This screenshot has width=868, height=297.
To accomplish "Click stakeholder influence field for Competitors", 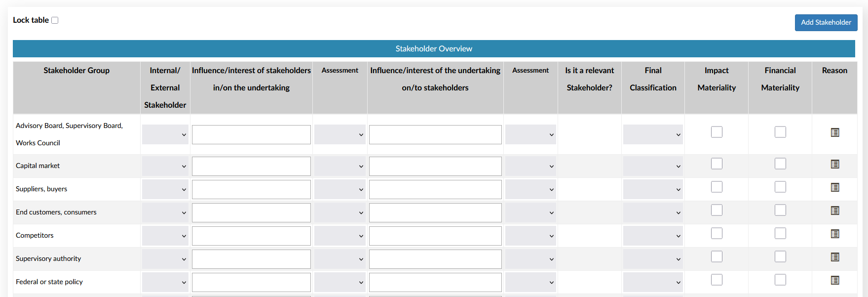I will tap(251, 236).
